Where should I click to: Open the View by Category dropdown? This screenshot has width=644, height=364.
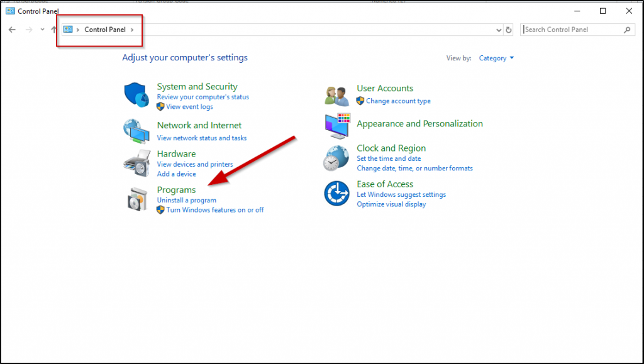(496, 58)
